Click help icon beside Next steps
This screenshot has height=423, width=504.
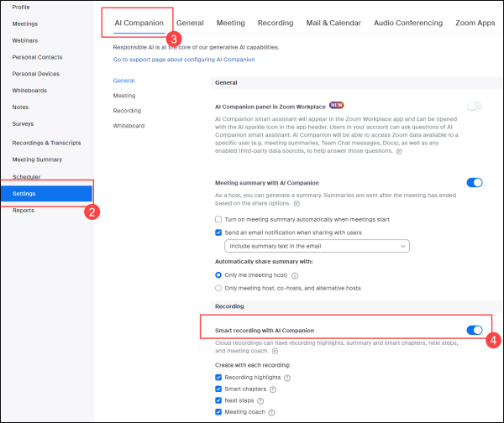[262, 400]
